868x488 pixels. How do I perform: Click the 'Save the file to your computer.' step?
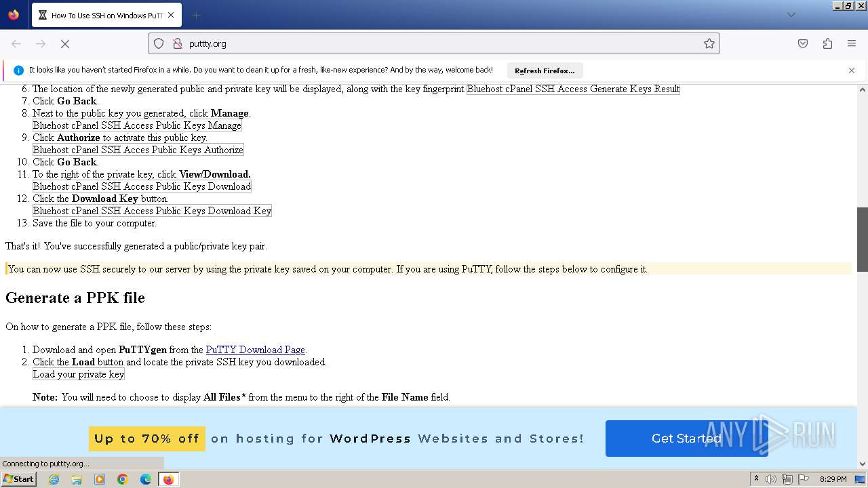(94, 223)
